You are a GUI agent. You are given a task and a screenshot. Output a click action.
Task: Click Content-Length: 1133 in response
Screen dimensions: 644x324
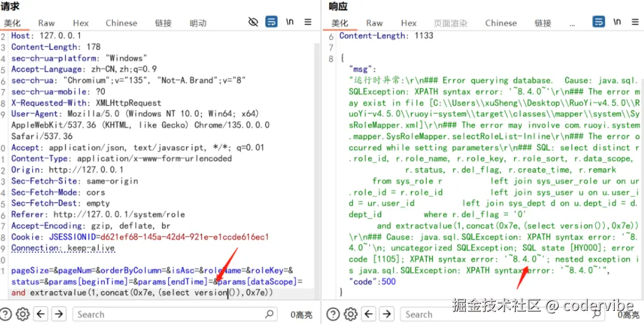coord(386,36)
